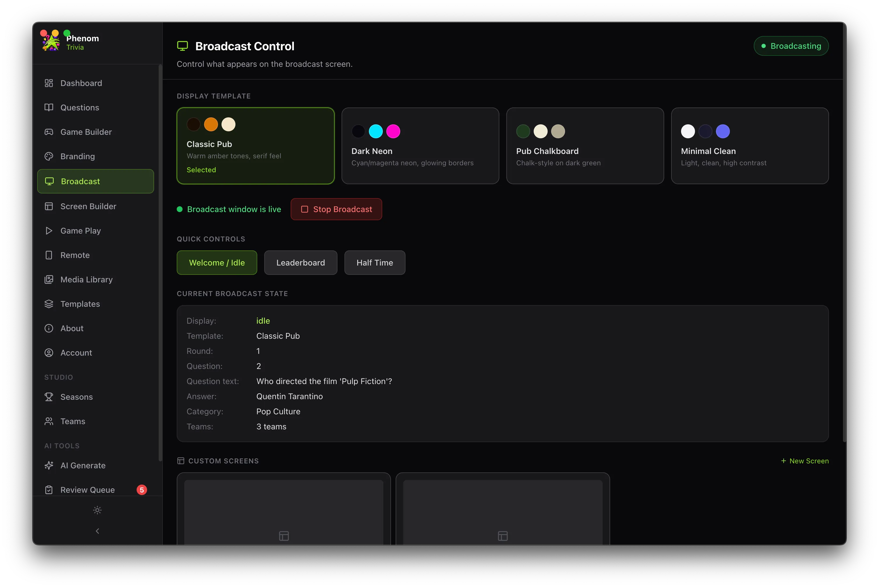Click the monitor icon beside Broadcast Control heading
Screen dimensions: 879x588
coord(182,46)
